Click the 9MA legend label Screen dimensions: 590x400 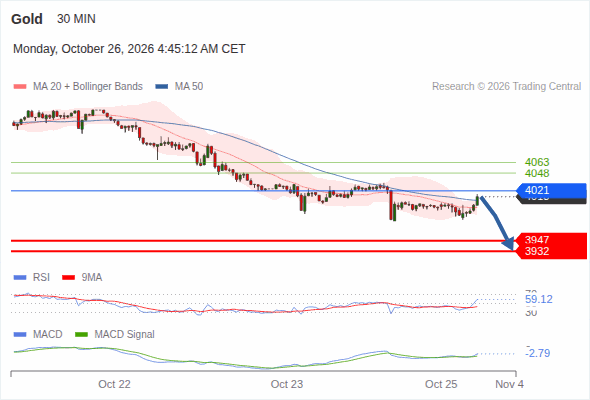pyautogui.click(x=92, y=278)
